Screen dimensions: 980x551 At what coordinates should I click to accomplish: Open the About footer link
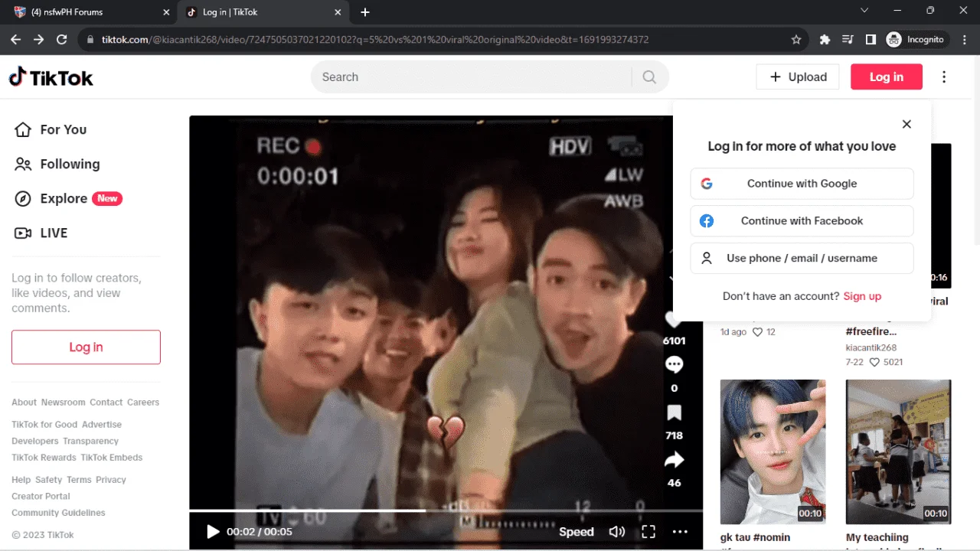pos(24,403)
